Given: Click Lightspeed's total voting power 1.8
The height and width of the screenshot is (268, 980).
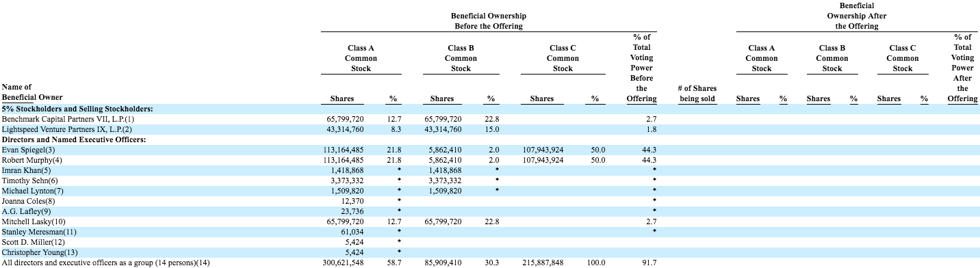Looking at the screenshot, I should 651,129.
